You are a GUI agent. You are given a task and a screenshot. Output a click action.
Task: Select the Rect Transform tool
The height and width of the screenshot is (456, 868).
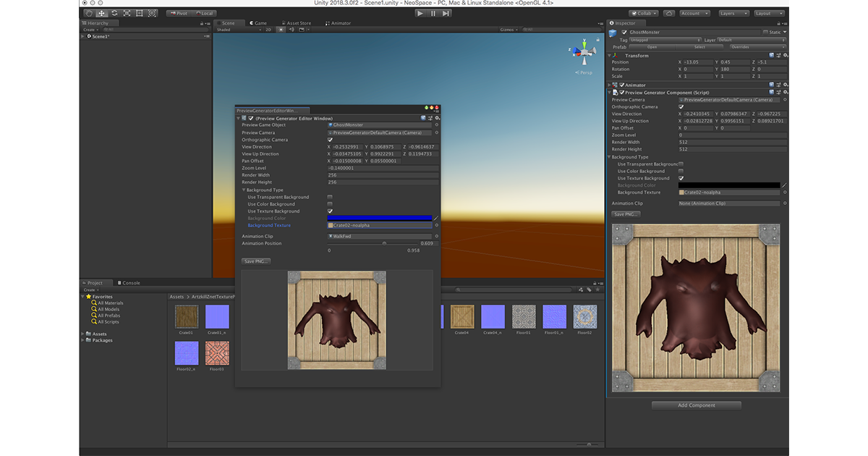click(x=139, y=12)
